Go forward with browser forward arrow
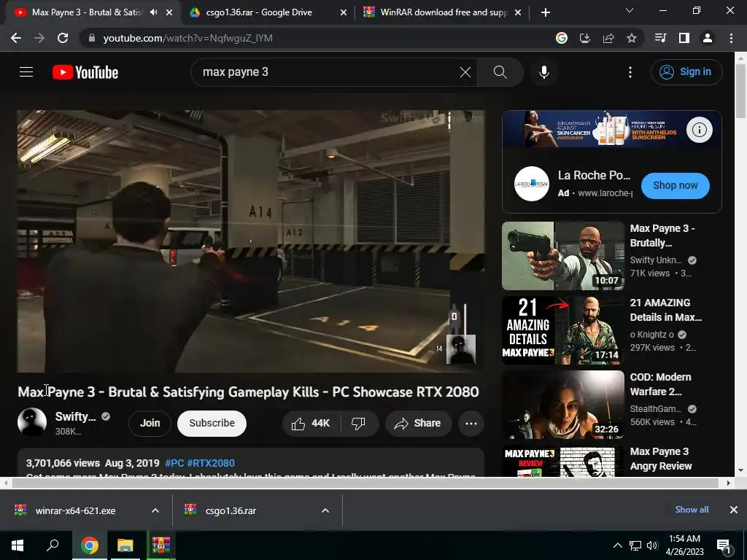 pyautogui.click(x=39, y=38)
